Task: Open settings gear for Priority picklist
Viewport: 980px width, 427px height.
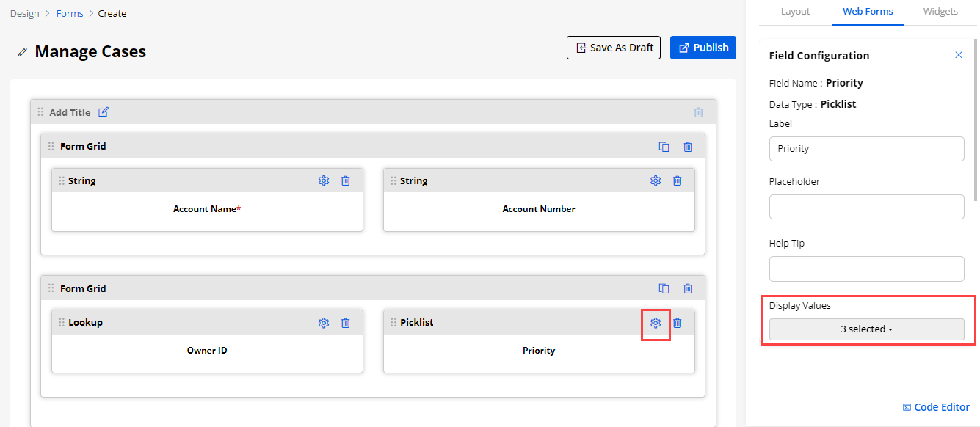Action: (656, 323)
